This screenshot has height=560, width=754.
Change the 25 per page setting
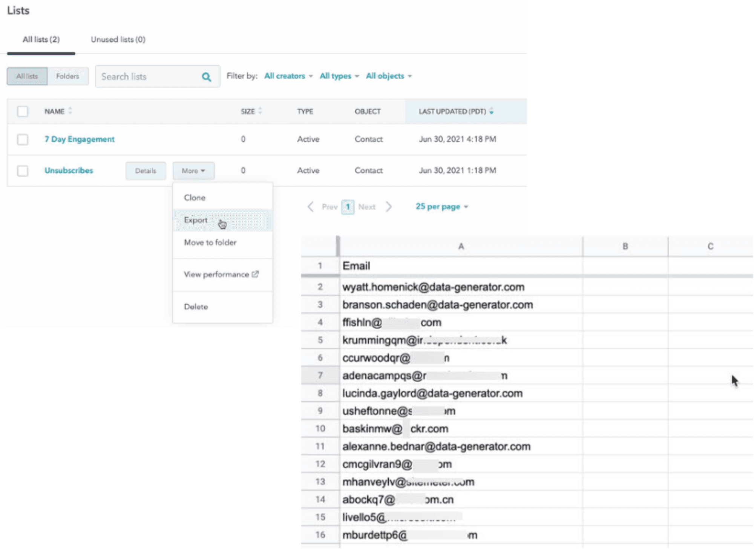pyautogui.click(x=442, y=207)
